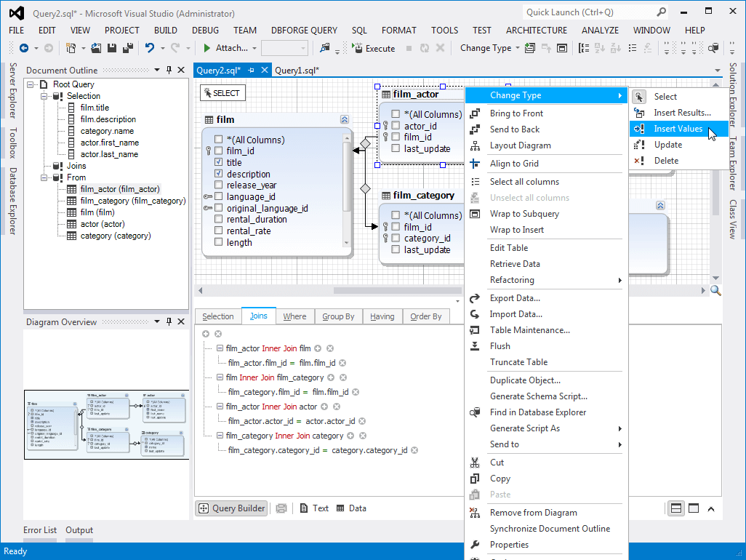This screenshot has width=746, height=560.
Task: Switch to horizontal split layout view
Action: (x=676, y=508)
